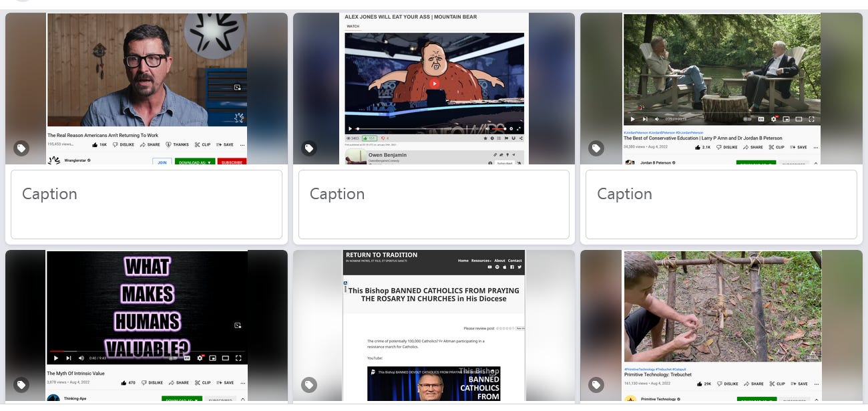
Task: Click settings gear in Jordan Peterson video player
Action: [x=774, y=119]
